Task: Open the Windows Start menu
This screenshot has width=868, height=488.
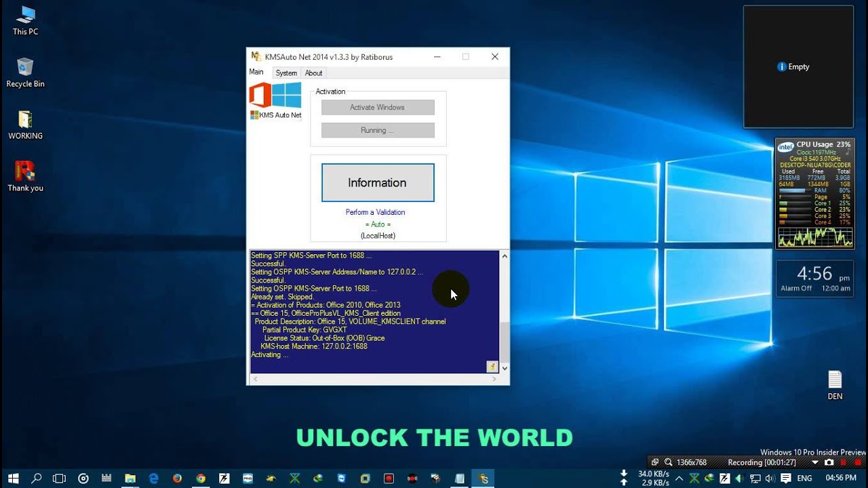Action: click(13, 479)
